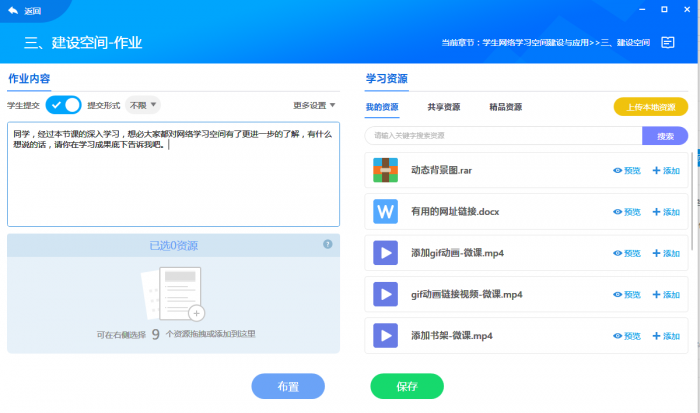700x413 pixels.
Task: Preview 有用的网址链接.docx with 预览
Action: tap(626, 212)
